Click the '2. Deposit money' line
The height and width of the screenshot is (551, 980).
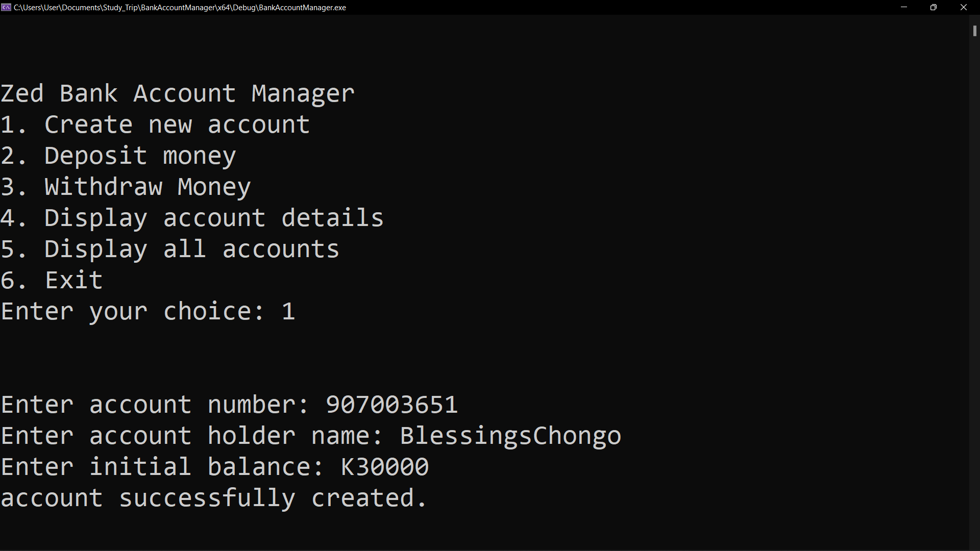pyautogui.click(x=118, y=156)
